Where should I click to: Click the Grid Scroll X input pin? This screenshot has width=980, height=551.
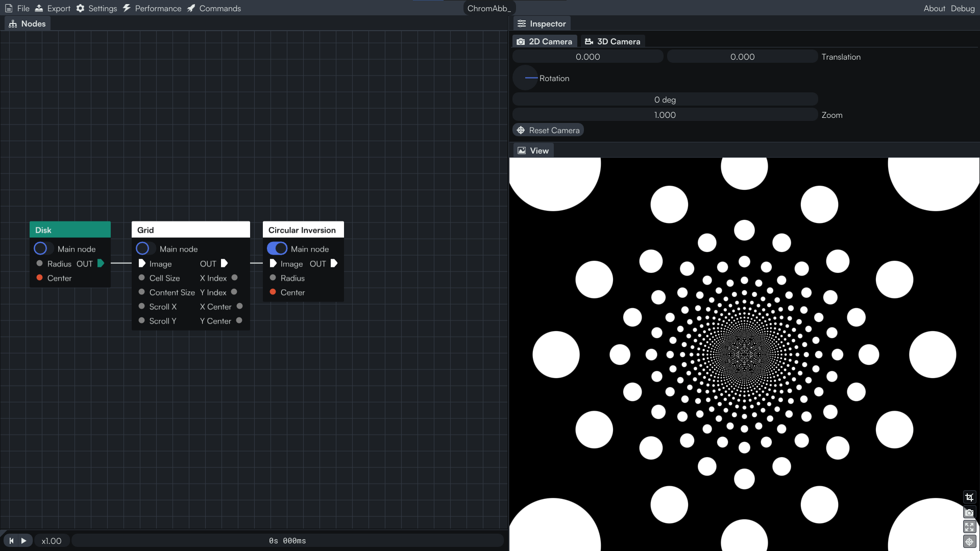[141, 306]
